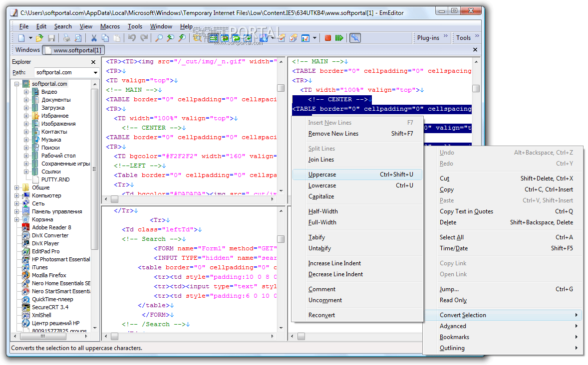Open the New file dropdown arrow
The width and height of the screenshot is (588, 365).
coord(30,38)
